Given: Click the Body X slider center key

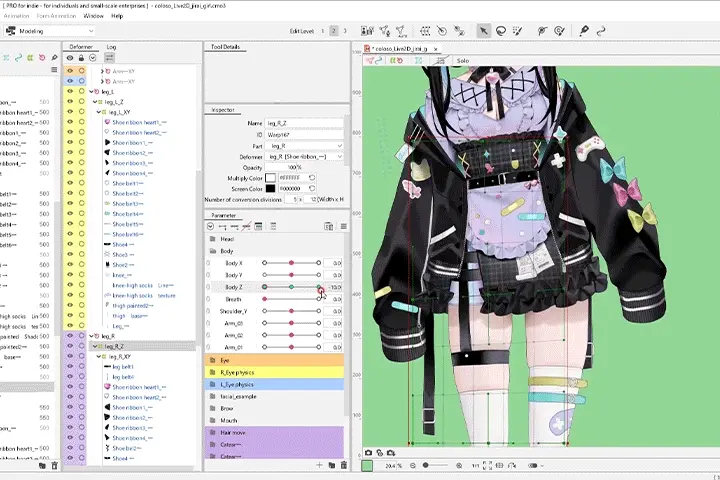Looking at the screenshot, I should point(291,263).
